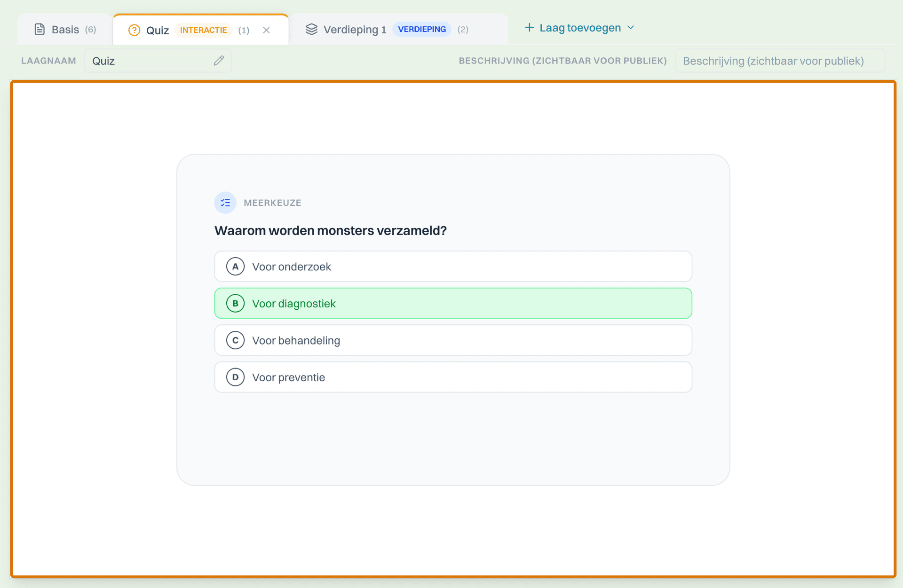Click the (6) count on Basis tab

tap(91, 30)
